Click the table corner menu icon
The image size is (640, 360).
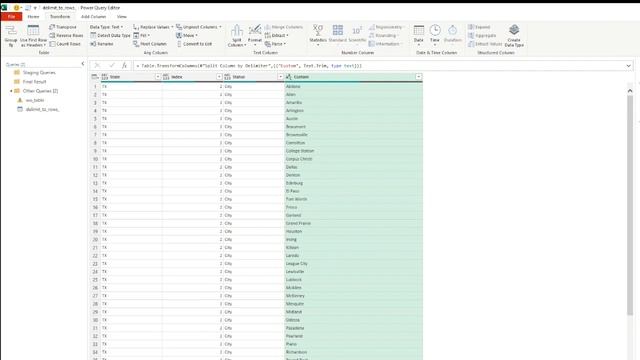[95, 77]
